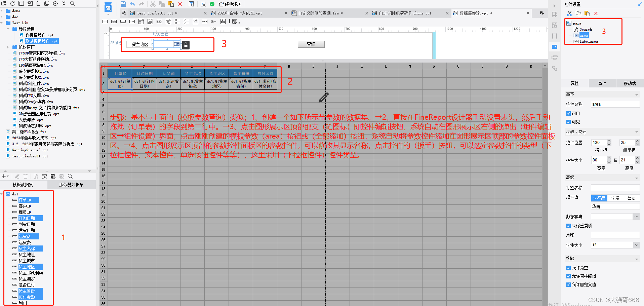Screen dimensions: 644x306
Task: Click the padlock icon beside the area dropdown widget
Action: coord(186,45)
